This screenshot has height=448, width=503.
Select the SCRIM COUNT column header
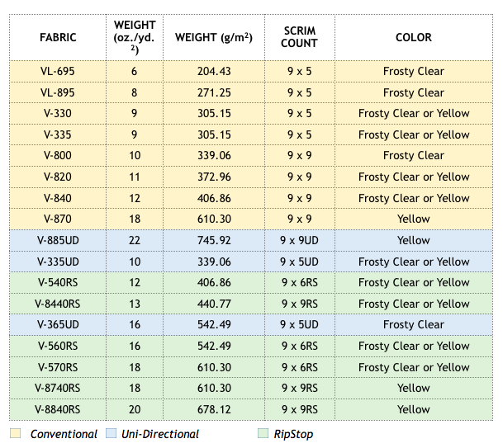pyautogui.click(x=300, y=37)
